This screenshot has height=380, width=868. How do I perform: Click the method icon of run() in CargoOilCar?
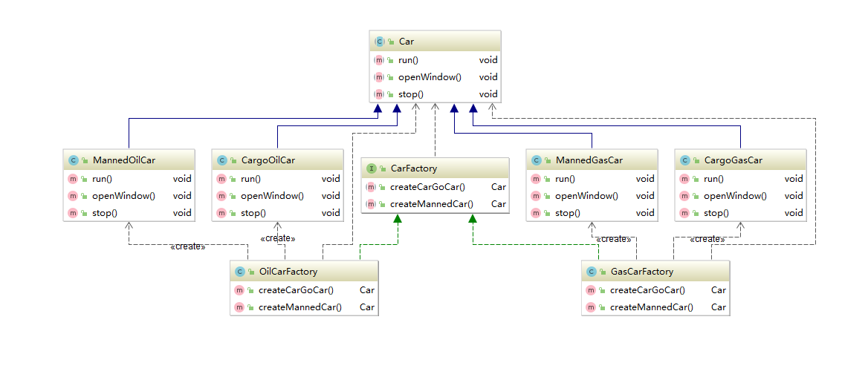[x=221, y=179]
